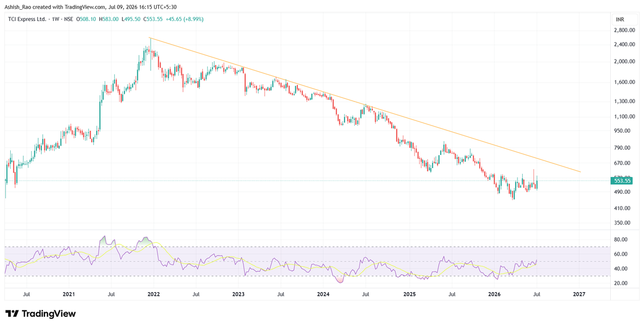Click the 2021 label on time axis
Viewport: 644px width, 327px height.
coord(68,295)
